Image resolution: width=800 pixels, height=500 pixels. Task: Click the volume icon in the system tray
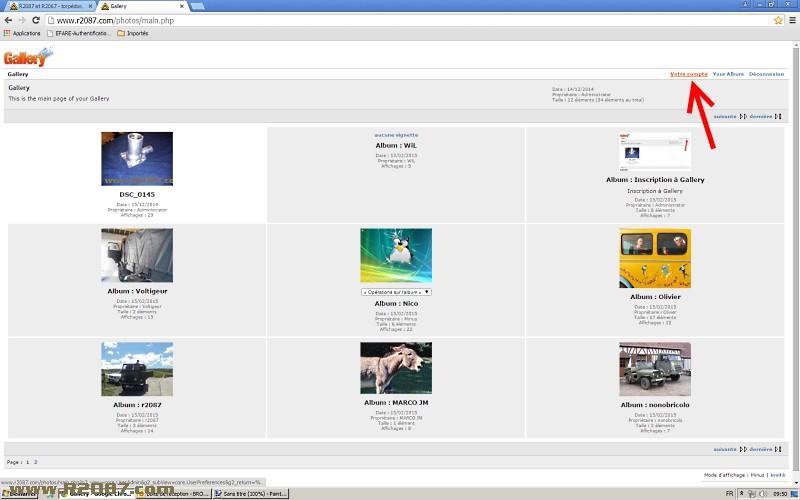(x=764, y=494)
